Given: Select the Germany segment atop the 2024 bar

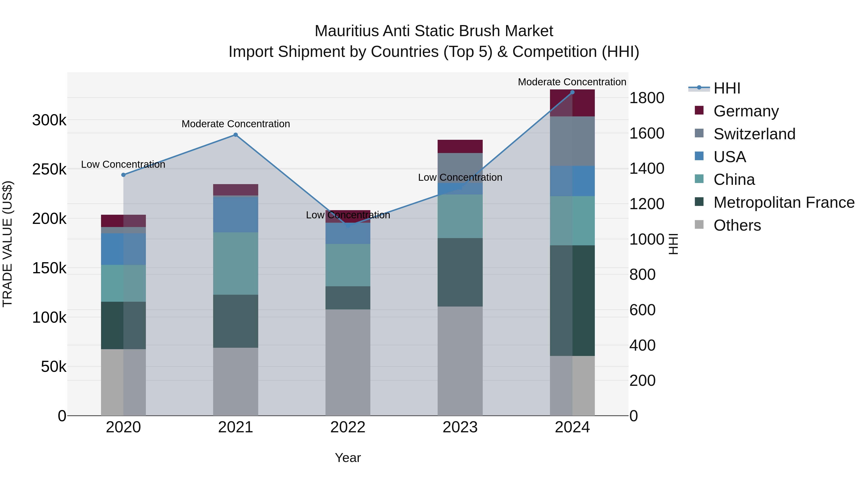Looking at the screenshot, I should pyautogui.click(x=572, y=103).
